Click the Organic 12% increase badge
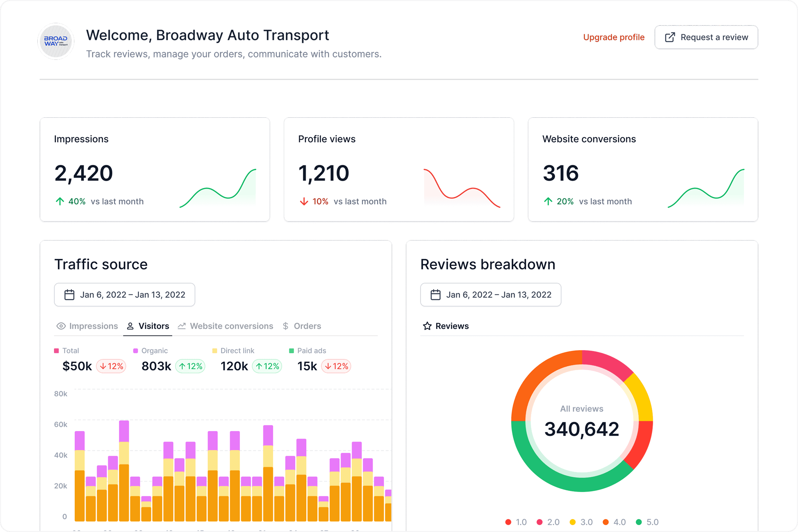The width and height of the screenshot is (798, 532). click(x=190, y=366)
